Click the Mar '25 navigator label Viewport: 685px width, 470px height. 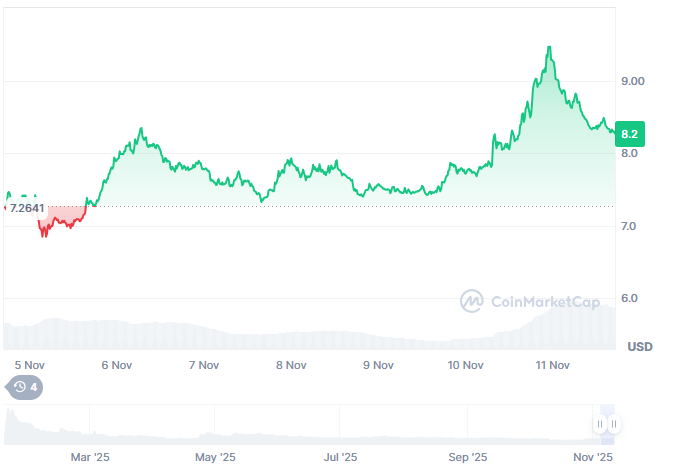[89, 457]
